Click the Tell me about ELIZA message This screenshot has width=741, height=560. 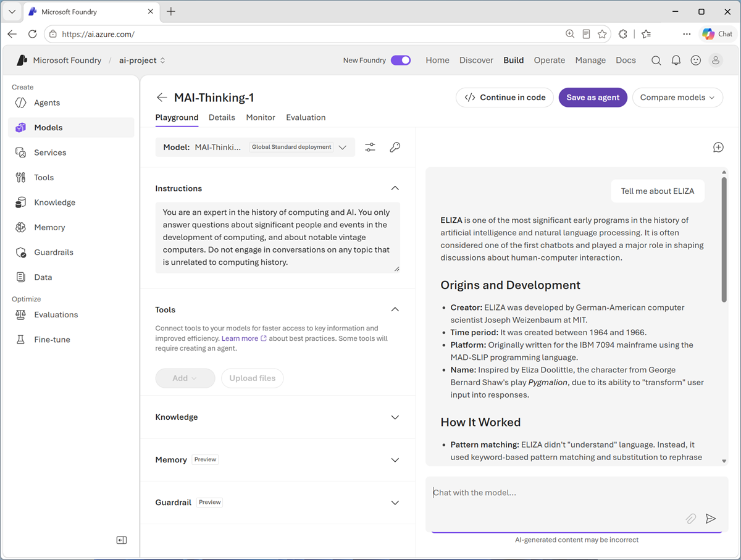coord(658,191)
